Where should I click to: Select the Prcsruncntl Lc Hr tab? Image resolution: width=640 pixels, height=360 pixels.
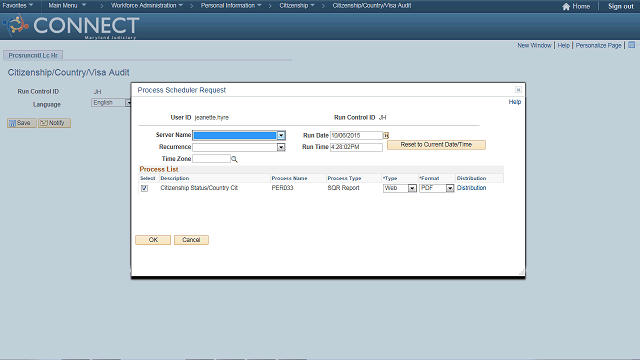point(33,55)
